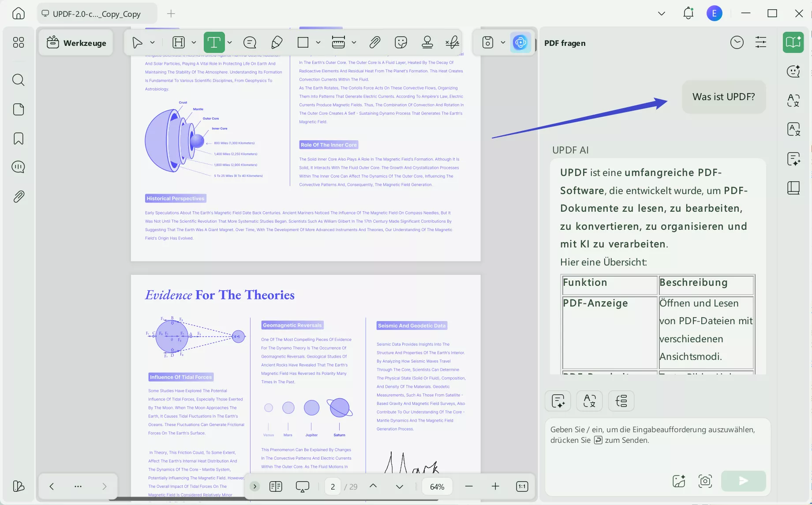The height and width of the screenshot is (505, 812).
Task: Expand the collapsed bottom bar arrow
Action: click(x=254, y=486)
